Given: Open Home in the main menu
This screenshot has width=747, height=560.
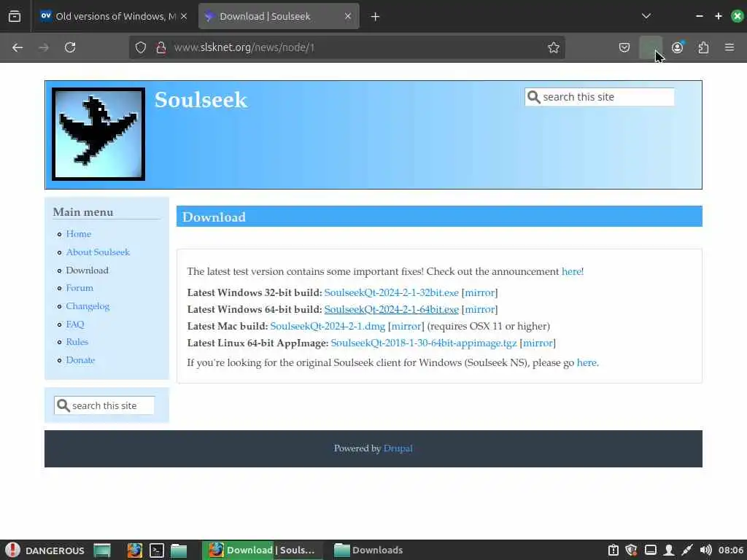Looking at the screenshot, I should click(79, 234).
